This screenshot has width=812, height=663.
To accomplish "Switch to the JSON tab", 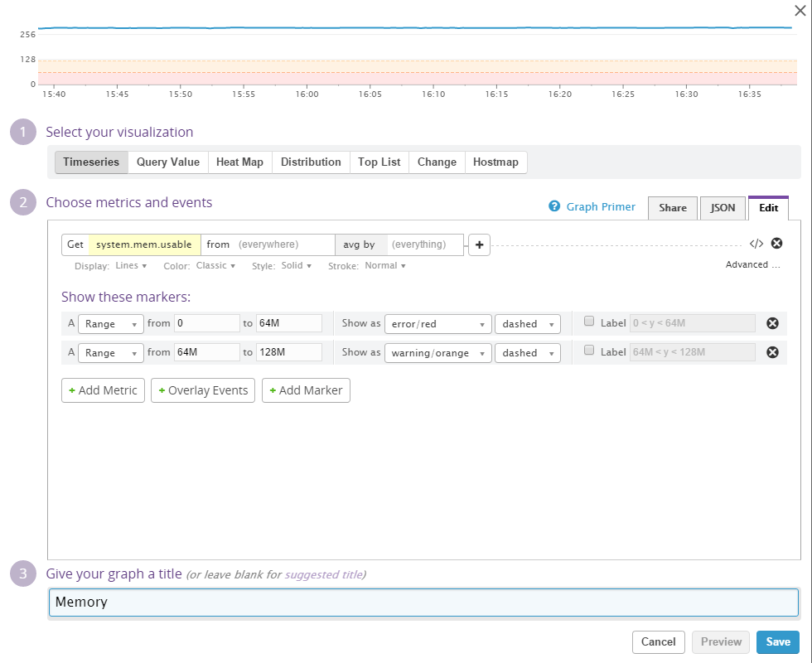I will click(723, 208).
